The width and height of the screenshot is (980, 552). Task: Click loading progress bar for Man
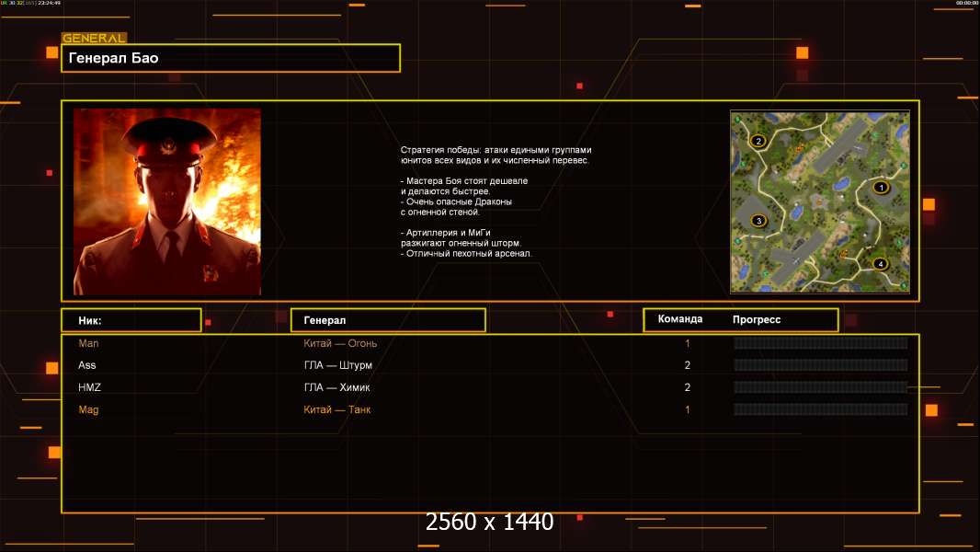point(820,343)
